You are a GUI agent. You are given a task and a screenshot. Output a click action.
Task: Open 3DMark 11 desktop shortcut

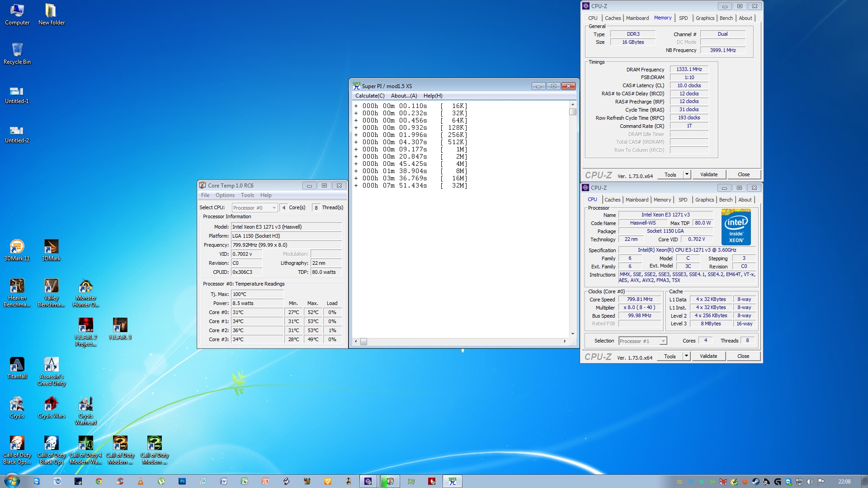(x=17, y=250)
